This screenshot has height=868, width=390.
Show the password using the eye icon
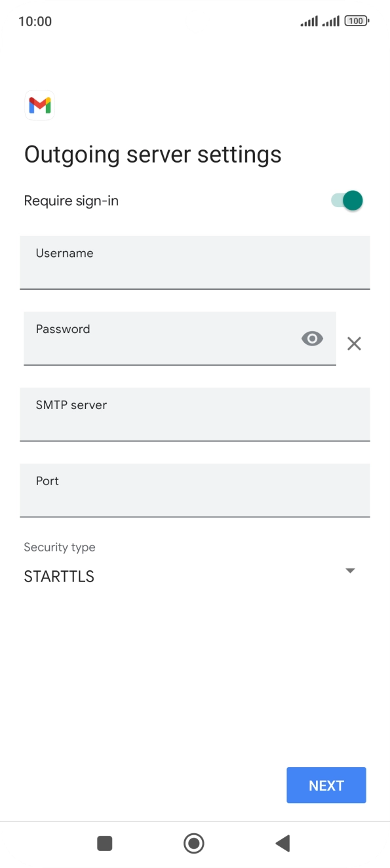coord(311,338)
